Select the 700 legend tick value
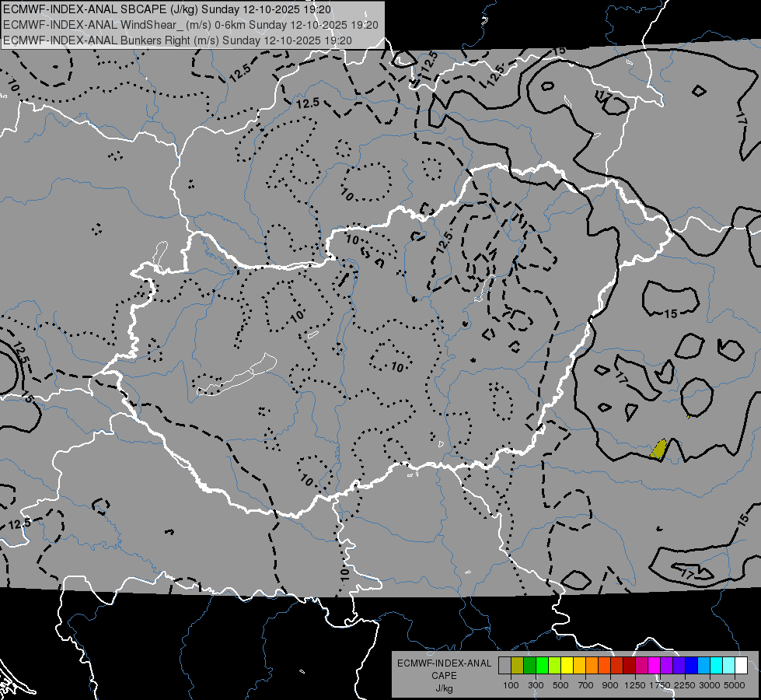 tap(586, 685)
